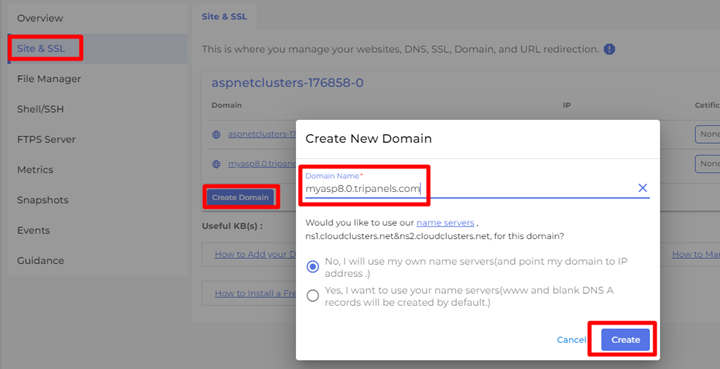The image size is (720, 369).
Task: Click globe icon beside myasp8.0 domain
Action: 216,164
